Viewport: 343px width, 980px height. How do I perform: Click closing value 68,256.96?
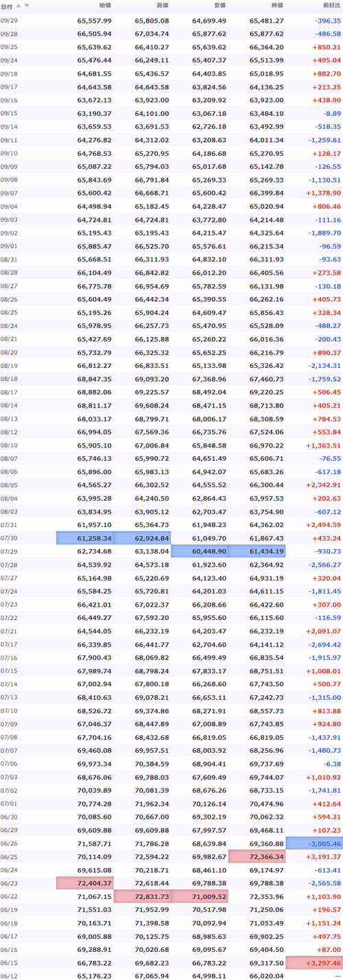266,750
